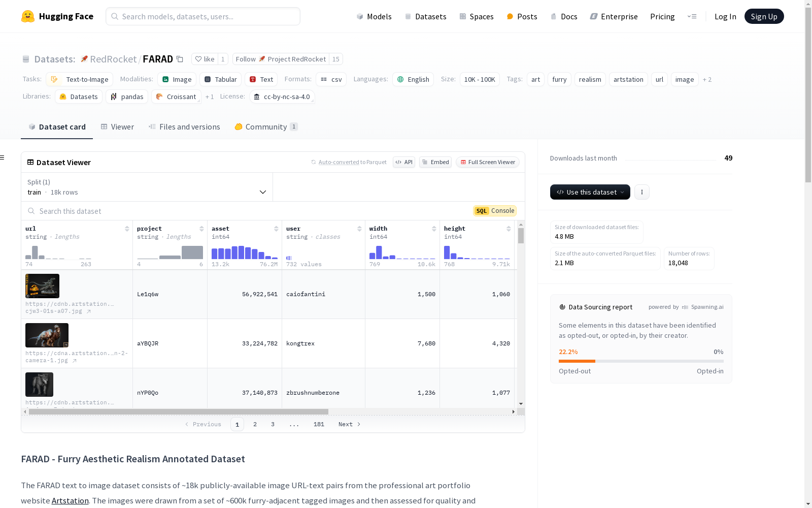Jump to page 181 of rows
The height and width of the screenshot is (508, 812).
point(319,424)
